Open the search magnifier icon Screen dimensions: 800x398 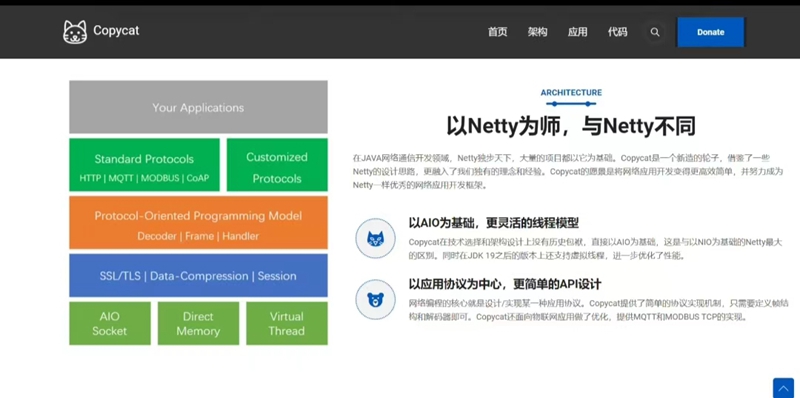(x=655, y=32)
